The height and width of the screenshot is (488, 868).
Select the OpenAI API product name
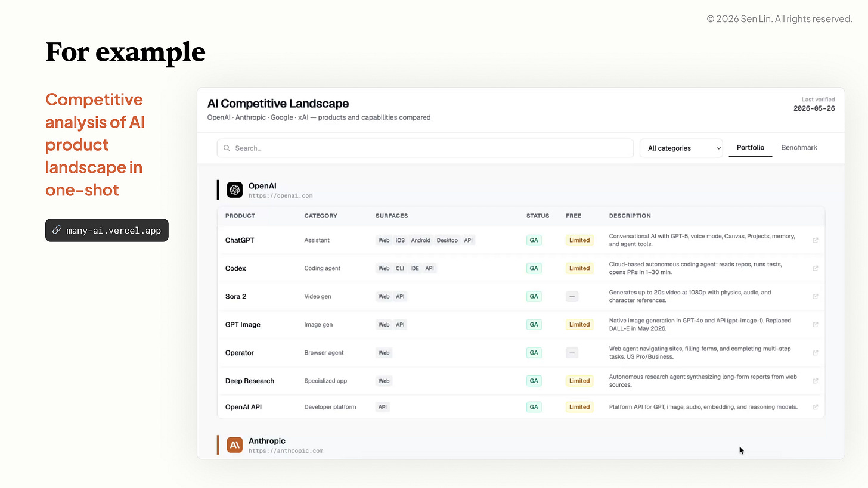coord(243,407)
